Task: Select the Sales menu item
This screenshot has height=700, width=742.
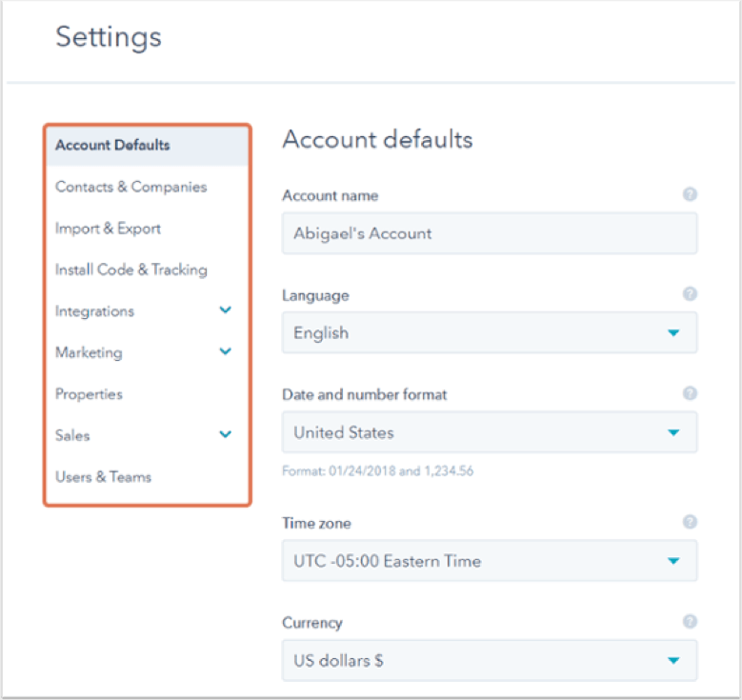Action: [x=72, y=435]
